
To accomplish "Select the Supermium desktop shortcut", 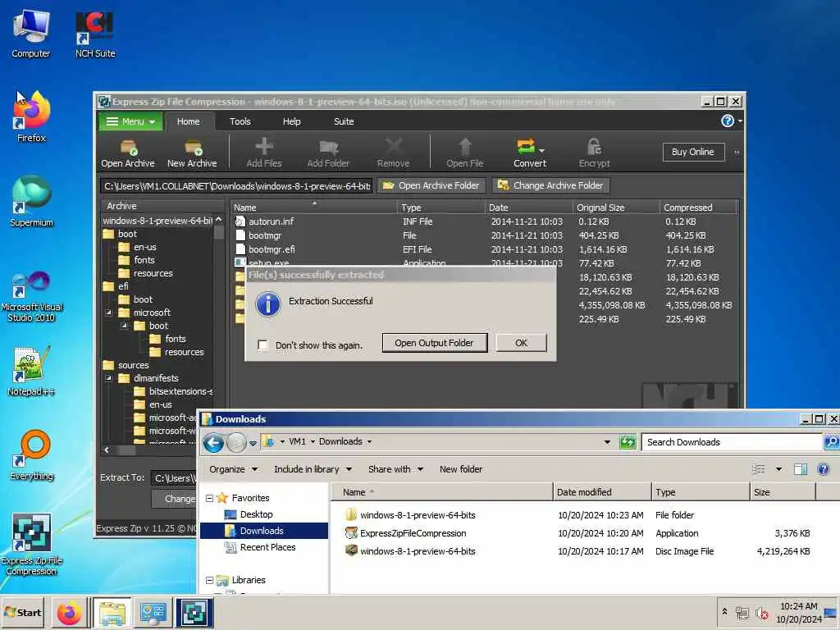I will click(31, 202).
